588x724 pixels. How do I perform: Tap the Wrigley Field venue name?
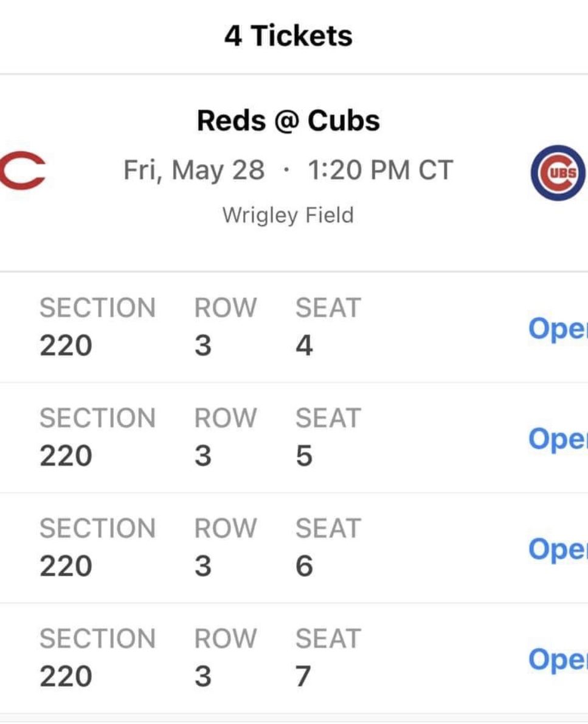[288, 215]
